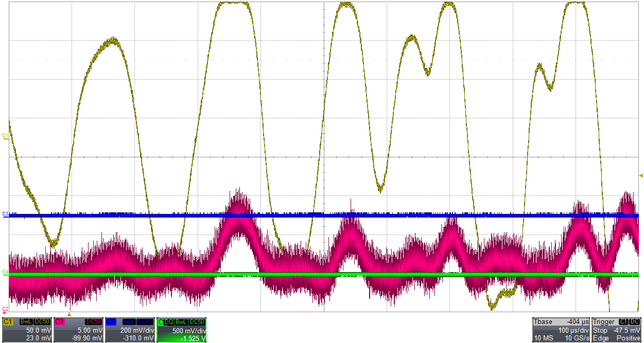Click the Positive trigger slope text
The height and width of the screenshot is (343, 644).
(x=629, y=338)
